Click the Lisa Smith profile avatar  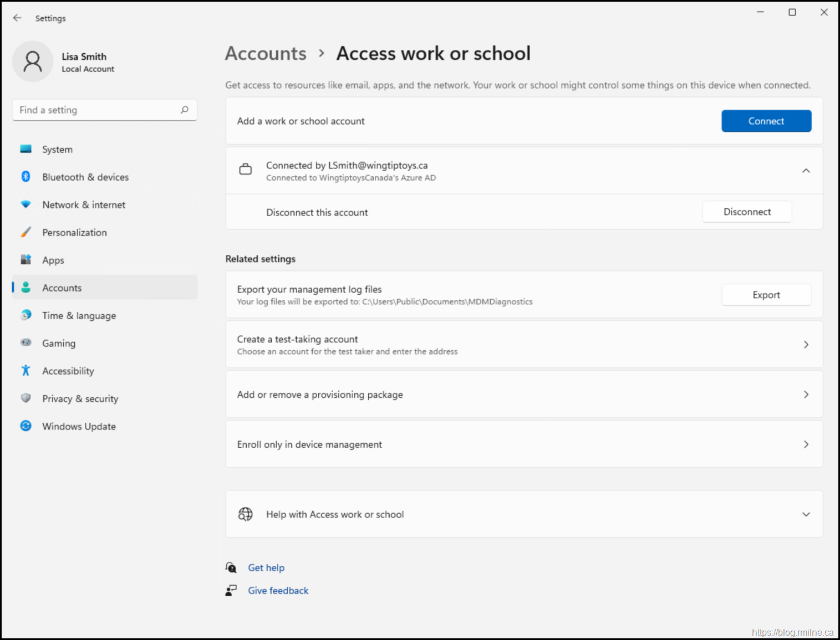(x=33, y=62)
